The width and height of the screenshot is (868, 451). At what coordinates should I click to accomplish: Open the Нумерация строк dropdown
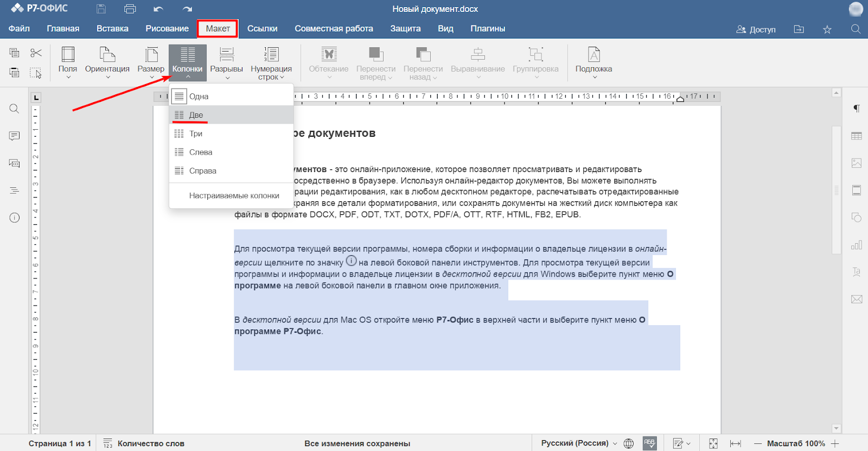pyautogui.click(x=271, y=63)
